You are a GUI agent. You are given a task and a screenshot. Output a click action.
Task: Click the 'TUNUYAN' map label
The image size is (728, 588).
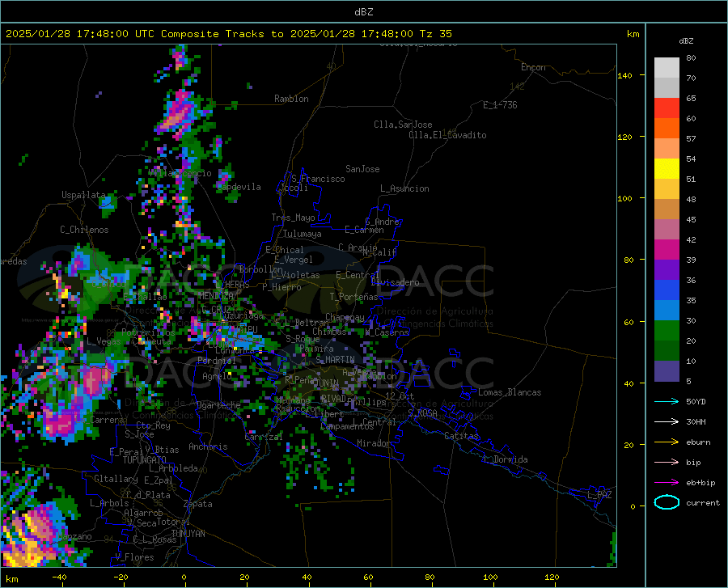click(188, 533)
